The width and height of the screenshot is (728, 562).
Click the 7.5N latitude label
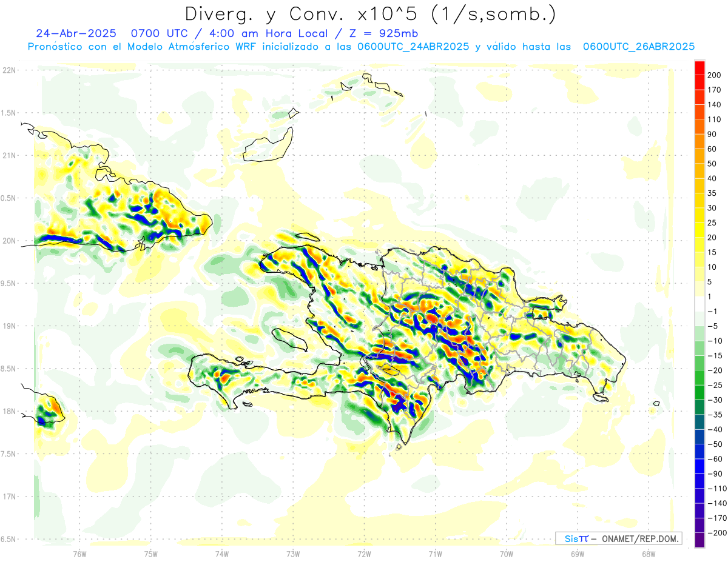pos(9,454)
